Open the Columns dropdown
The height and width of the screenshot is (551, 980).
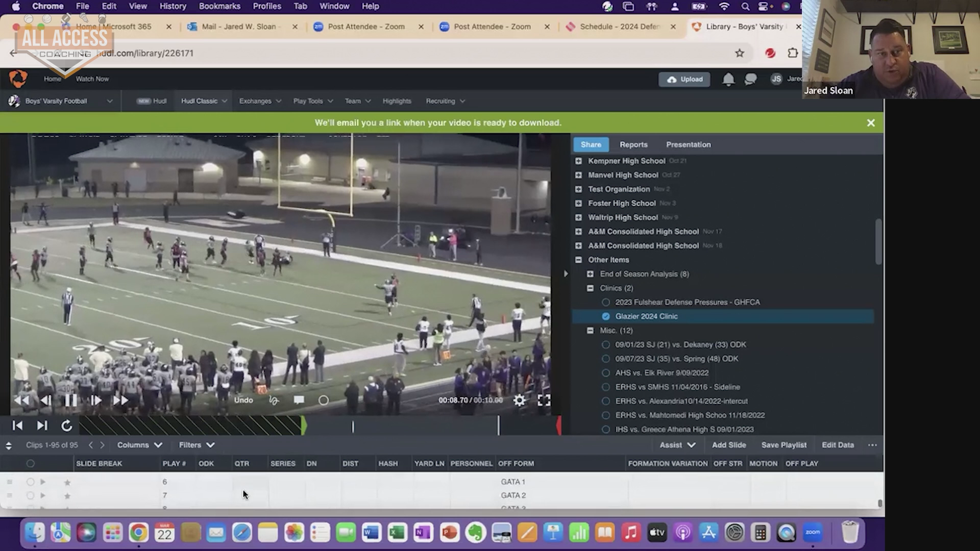pos(139,445)
